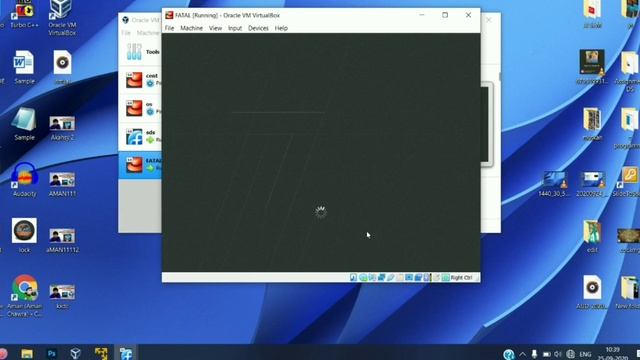Open the Devices menu in VM window
The height and width of the screenshot is (360, 640).
(x=258, y=28)
